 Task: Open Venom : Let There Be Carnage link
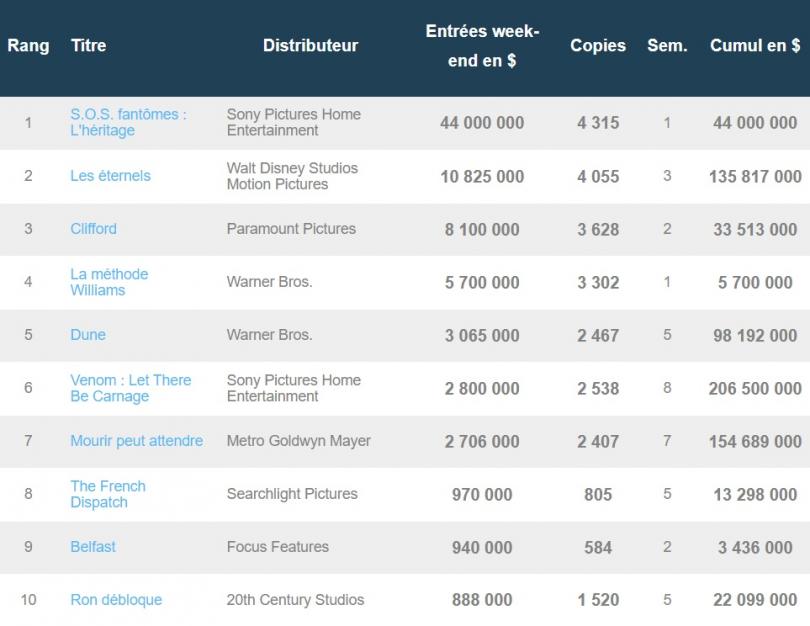[131, 388]
